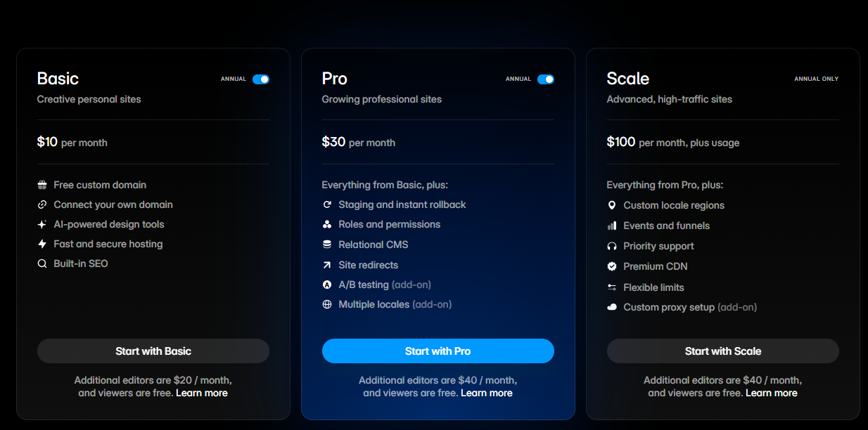Click the rotation icon for Staging and instant rollback
Screen dimensions: 868x430
pyautogui.click(x=327, y=204)
